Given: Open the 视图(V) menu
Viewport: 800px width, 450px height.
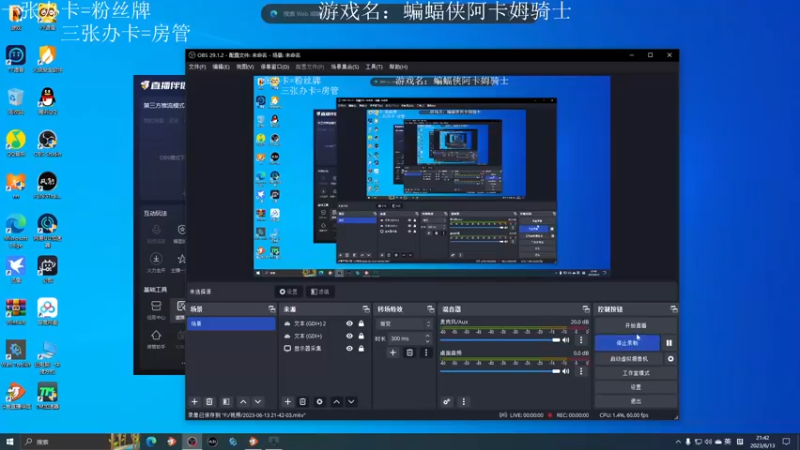Looking at the screenshot, I should click(245, 67).
